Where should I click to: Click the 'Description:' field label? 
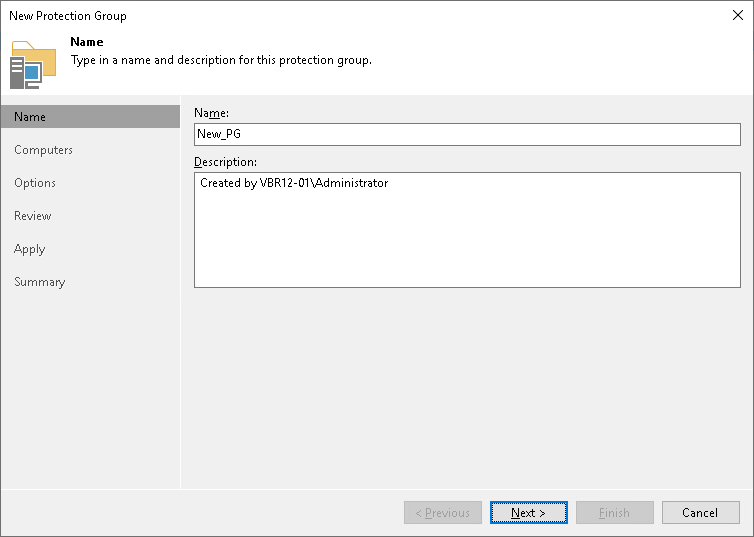(225, 162)
